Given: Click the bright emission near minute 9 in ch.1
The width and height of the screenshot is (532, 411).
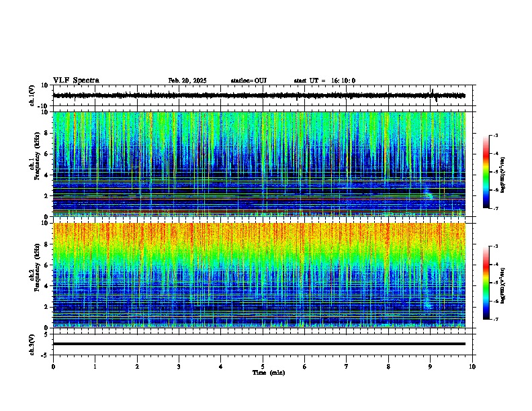Looking at the screenshot, I should tap(429, 193).
